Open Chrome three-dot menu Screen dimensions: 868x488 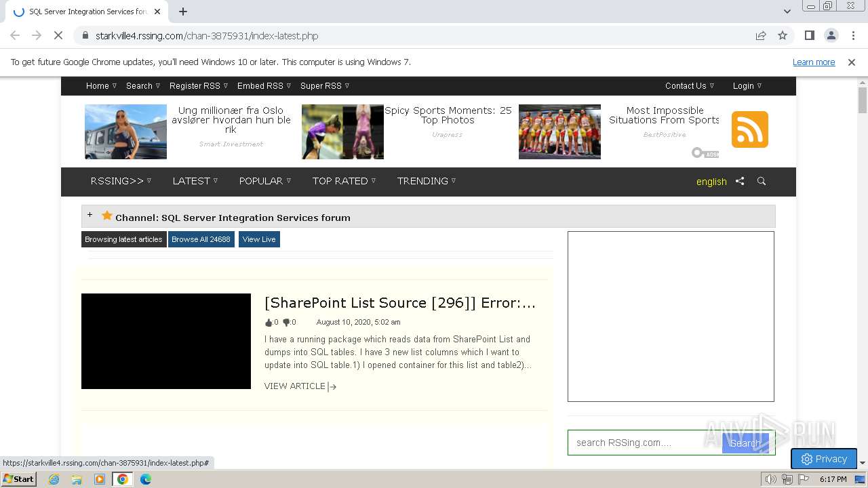(853, 35)
